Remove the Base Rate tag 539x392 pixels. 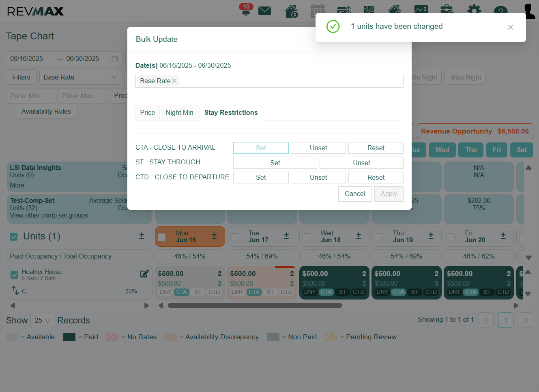click(174, 81)
